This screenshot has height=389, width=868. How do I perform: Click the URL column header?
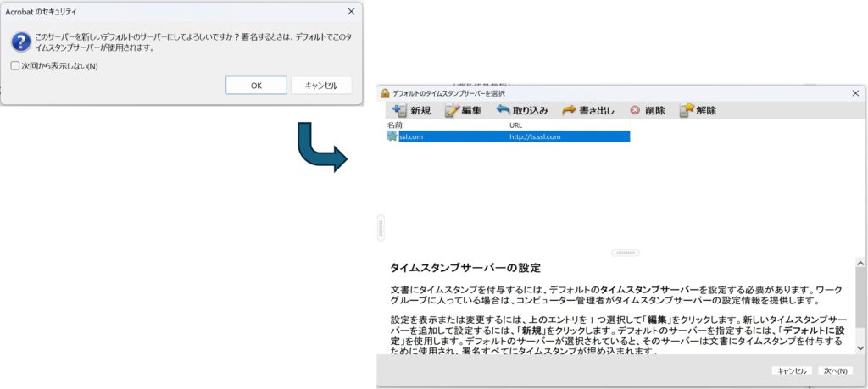click(515, 125)
